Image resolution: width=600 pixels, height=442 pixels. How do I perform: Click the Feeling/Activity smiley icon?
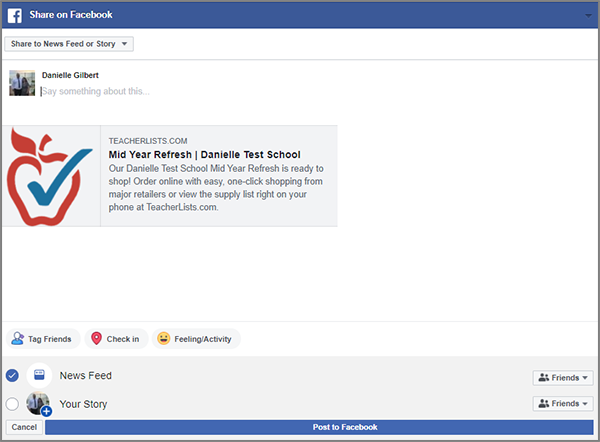pyautogui.click(x=164, y=338)
